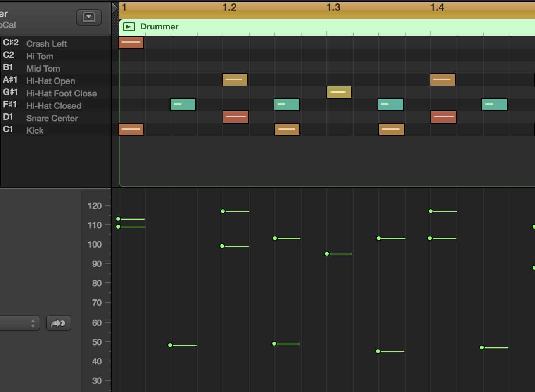Image resolution: width=535 pixels, height=392 pixels.
Task: Click the 1.3 ruler marker
Action: pos(333,8)
